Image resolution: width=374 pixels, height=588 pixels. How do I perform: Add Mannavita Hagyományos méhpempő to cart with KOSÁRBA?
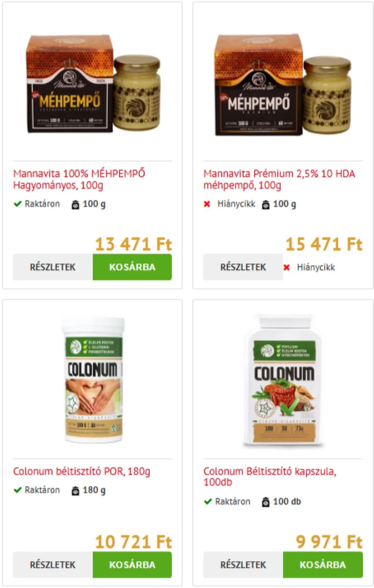132,267
